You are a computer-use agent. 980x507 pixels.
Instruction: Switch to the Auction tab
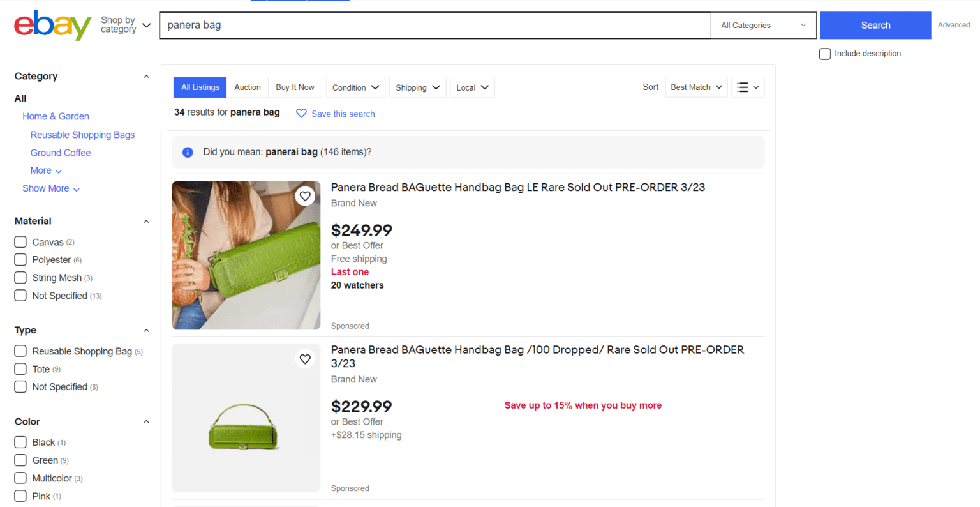(x=247, y=87)
